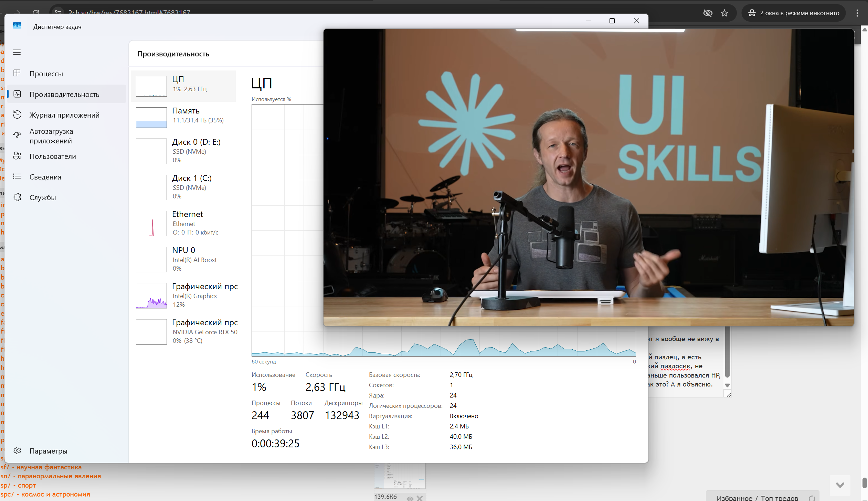Click the L1 cache value 2,4 МБ

(459, 426)
